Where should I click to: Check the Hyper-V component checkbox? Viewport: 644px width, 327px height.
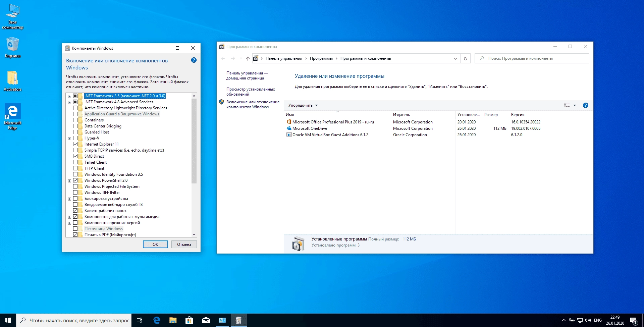coord(75,138)
